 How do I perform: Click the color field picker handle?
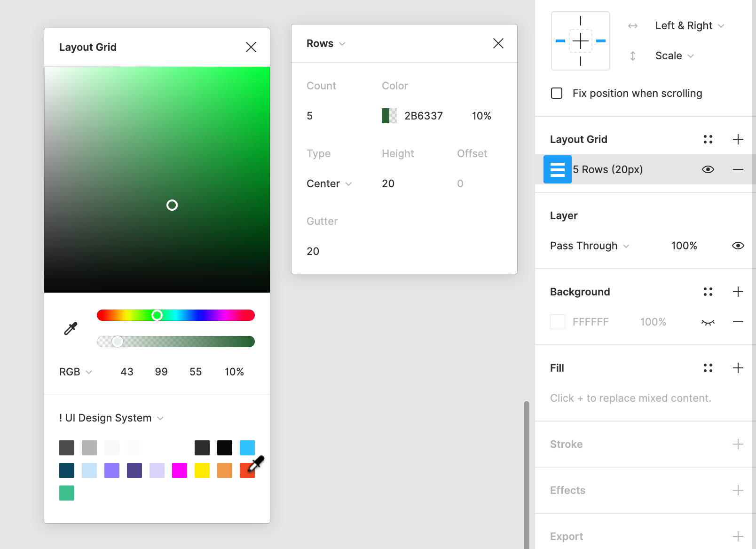coord(172,205)
